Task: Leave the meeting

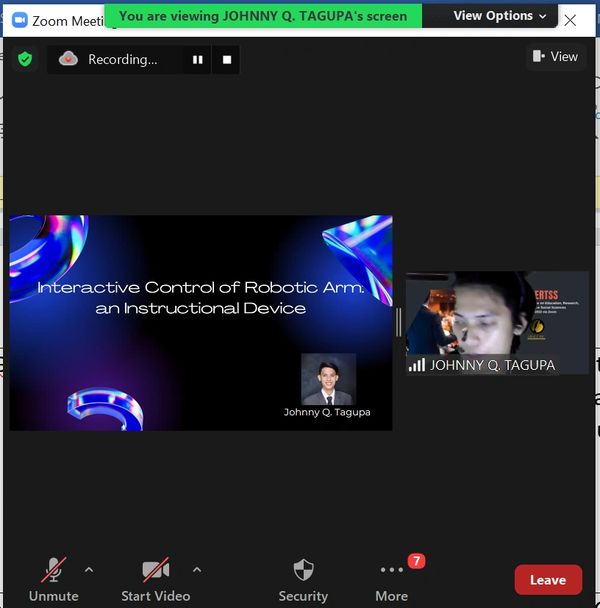Action: pos(547,580)
